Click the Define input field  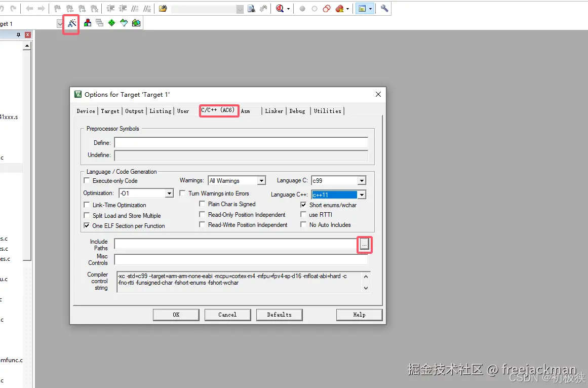(241, 142)
